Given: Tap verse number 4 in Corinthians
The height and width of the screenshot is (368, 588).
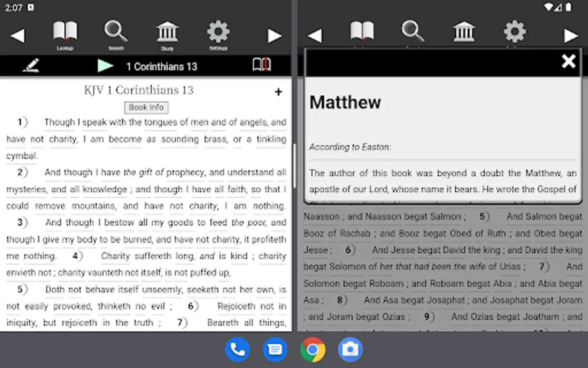Looking at the screenshot, I should pos(78,256).
